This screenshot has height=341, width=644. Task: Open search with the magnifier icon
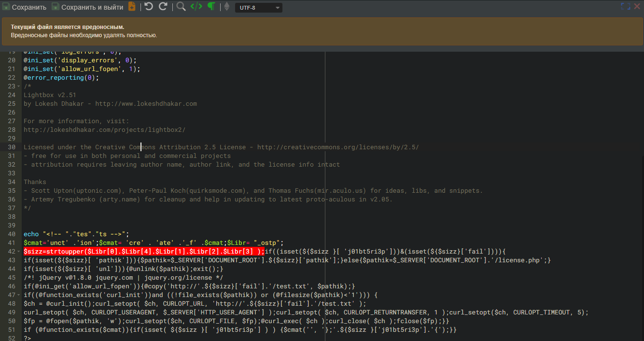(181, 7)
